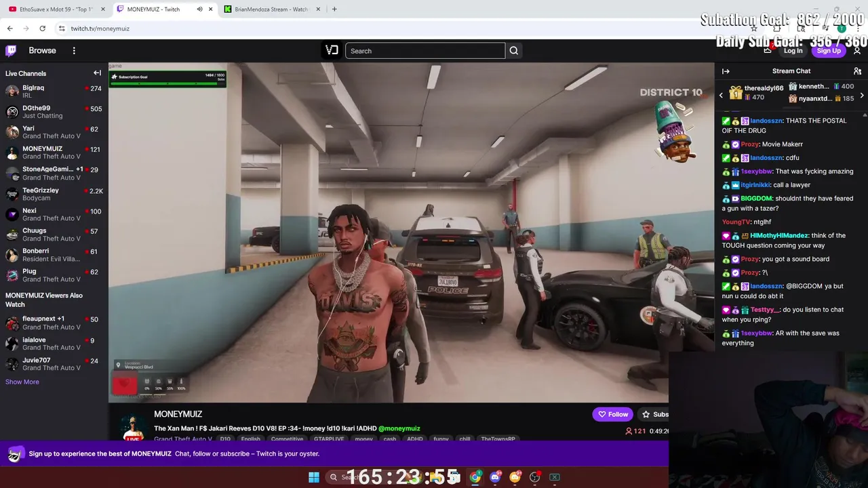Open iaialove's channel in sidebar
This screenshot has width=868, height=488.
click(54, 344)
